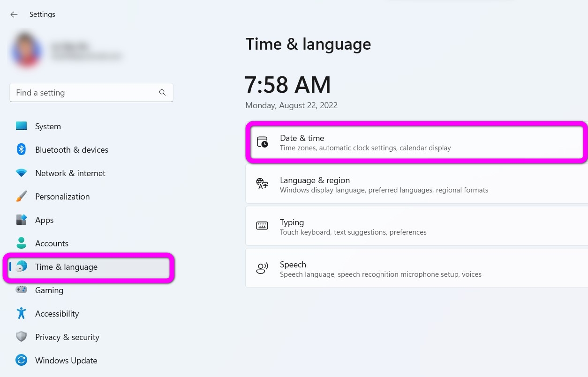Image resolution: width=588 pixels, height=377 pixels.
Task: Open Date & time settings
Action: pos(416,142)
